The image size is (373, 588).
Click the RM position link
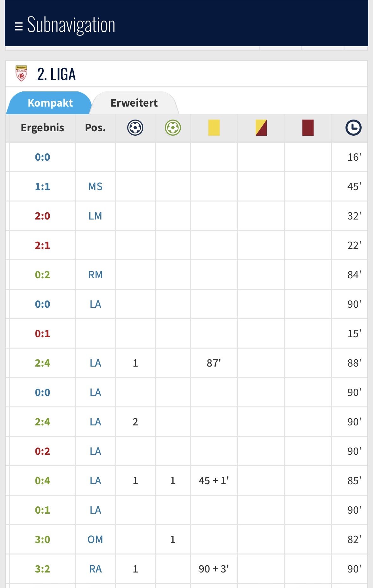95,275
